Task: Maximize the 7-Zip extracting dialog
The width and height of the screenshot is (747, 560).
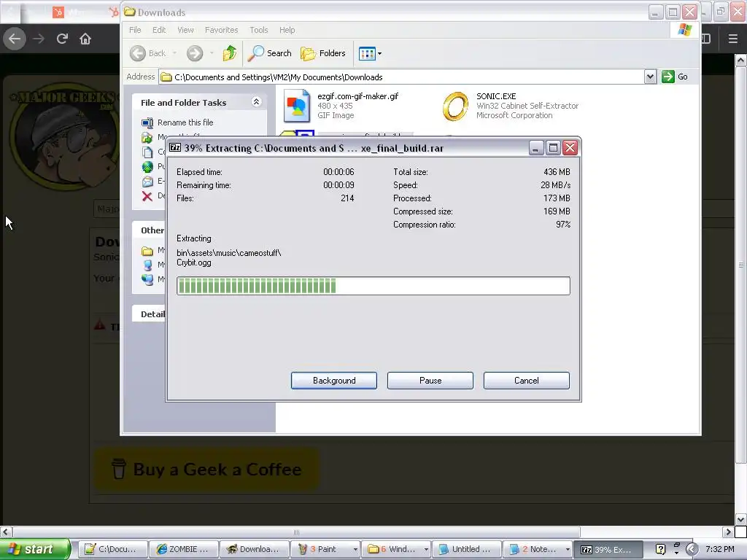Action: point(553,147)
